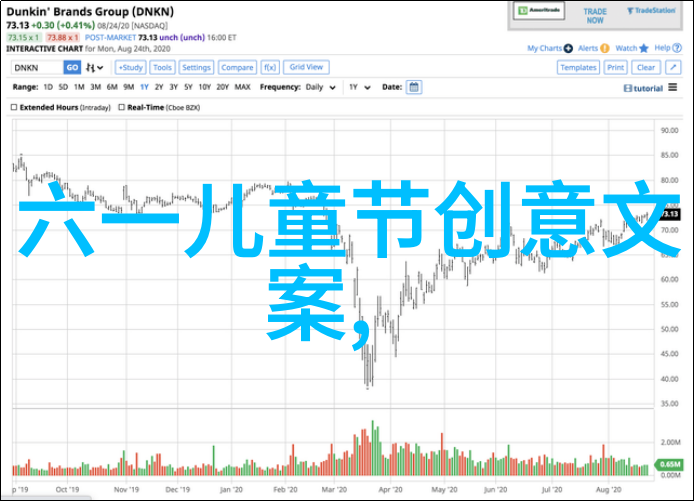The height and width of the screenshot is (502, 695).
Task: Select 20Y range
Action: [223, 87]
